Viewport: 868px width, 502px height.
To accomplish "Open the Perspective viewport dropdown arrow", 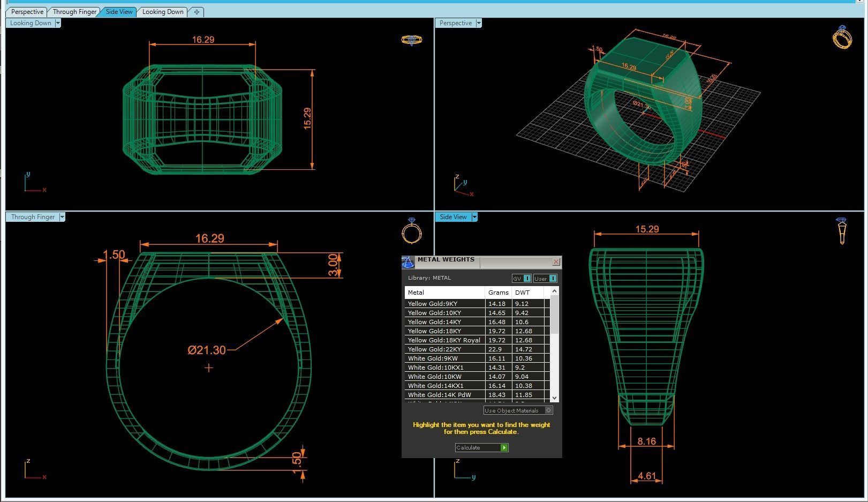I will pos(479,23).
